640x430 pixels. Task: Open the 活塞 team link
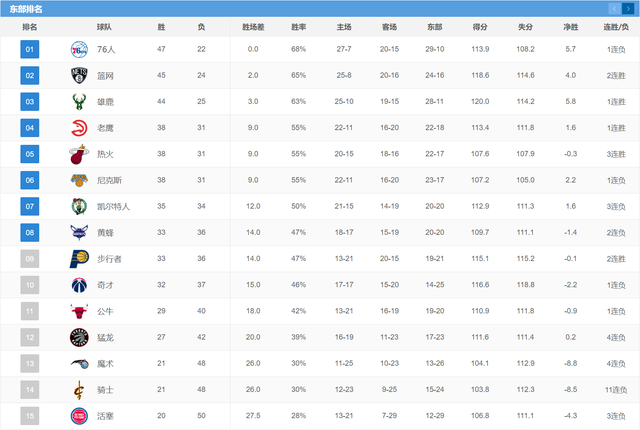pos(105,416)
